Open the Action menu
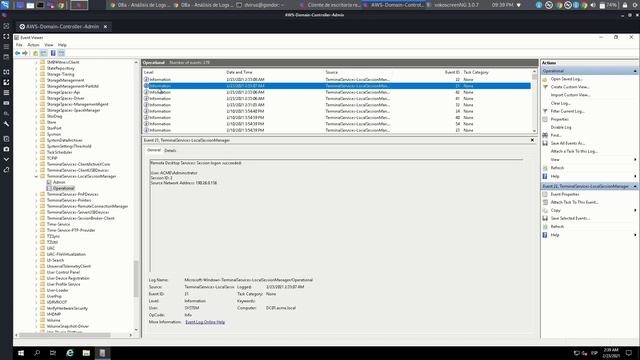 point(33,45)
